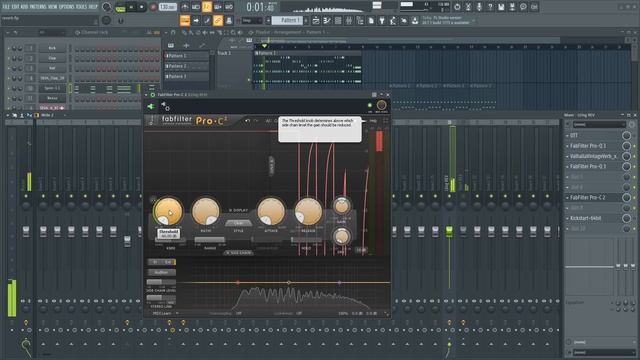Select Pattern 3 in the playlist picker

pyautogui.click(x=186, y=76)
